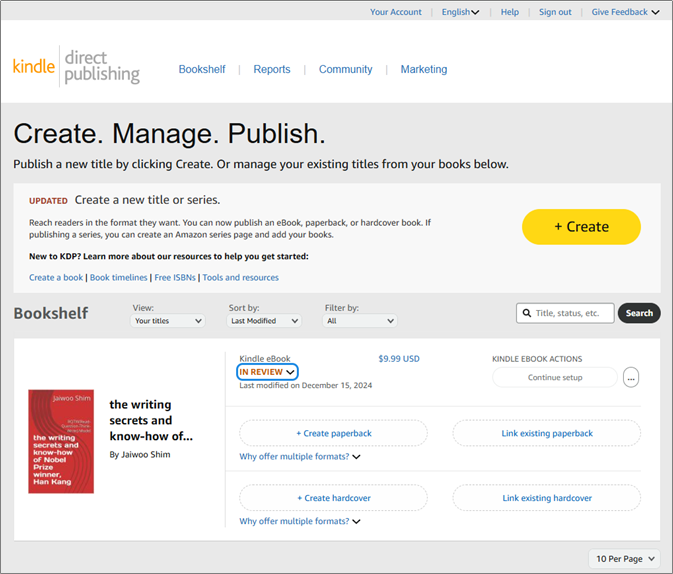
Task: Open the 10 Per Page dropdown
Action: click(x=624, y=559)
